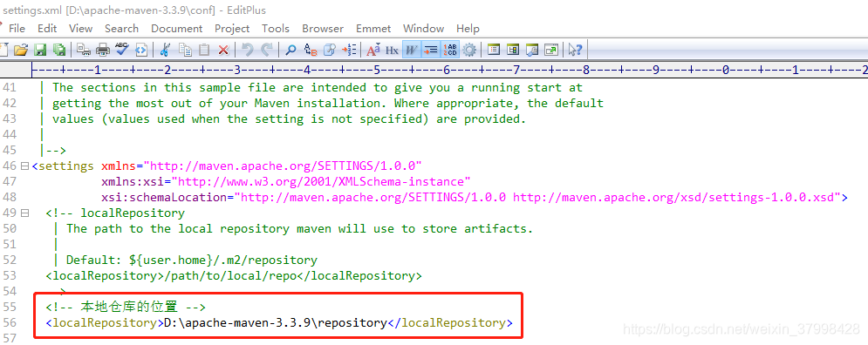
Task: Click the column ruler above the editor
Action: (448, 70)
